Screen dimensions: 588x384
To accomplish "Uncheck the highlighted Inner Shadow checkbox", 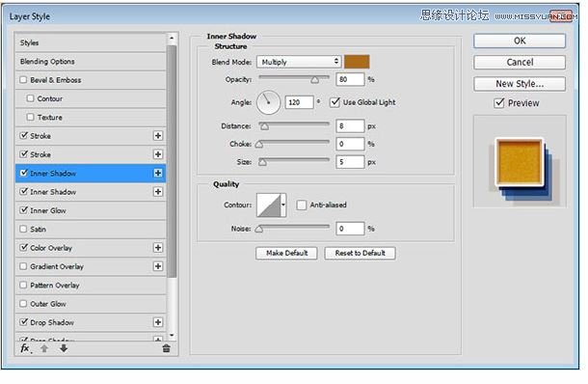I will point(24,173).
